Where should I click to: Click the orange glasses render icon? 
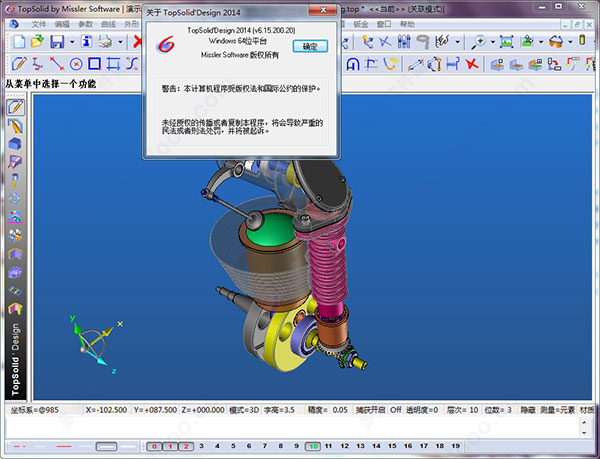[556, 42]
